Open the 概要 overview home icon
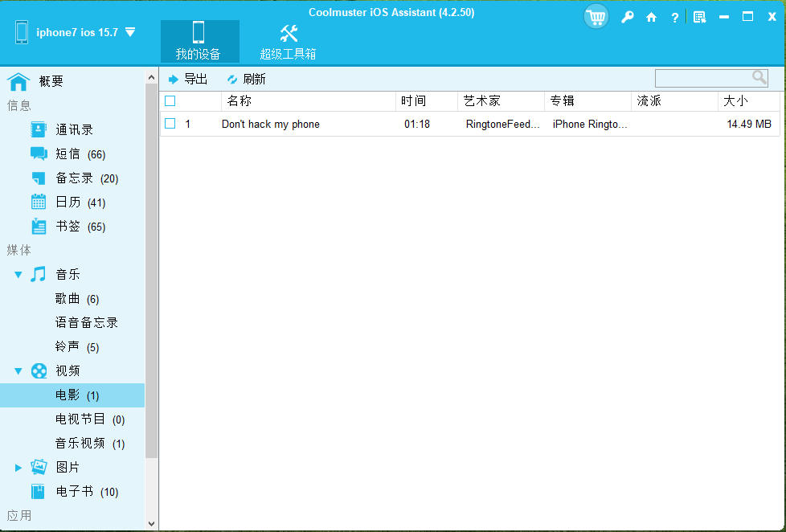The width and height of the screenshot is (786, 532). [18, 81]
